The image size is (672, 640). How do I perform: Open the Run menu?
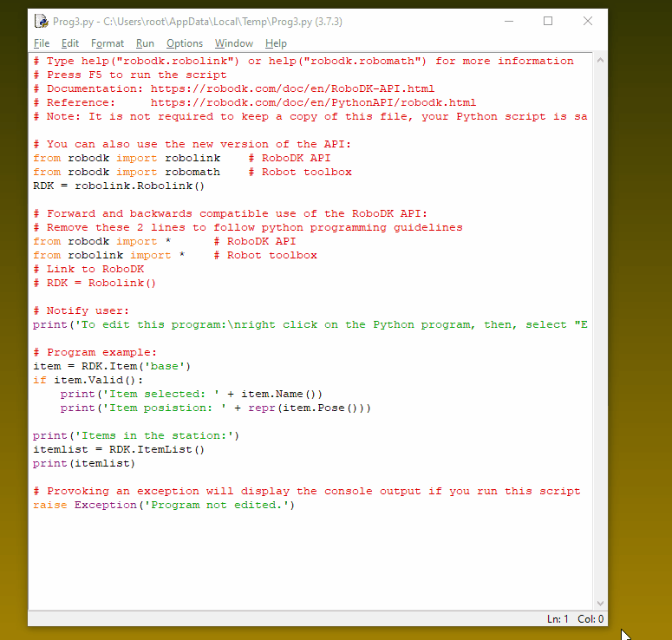145,43
